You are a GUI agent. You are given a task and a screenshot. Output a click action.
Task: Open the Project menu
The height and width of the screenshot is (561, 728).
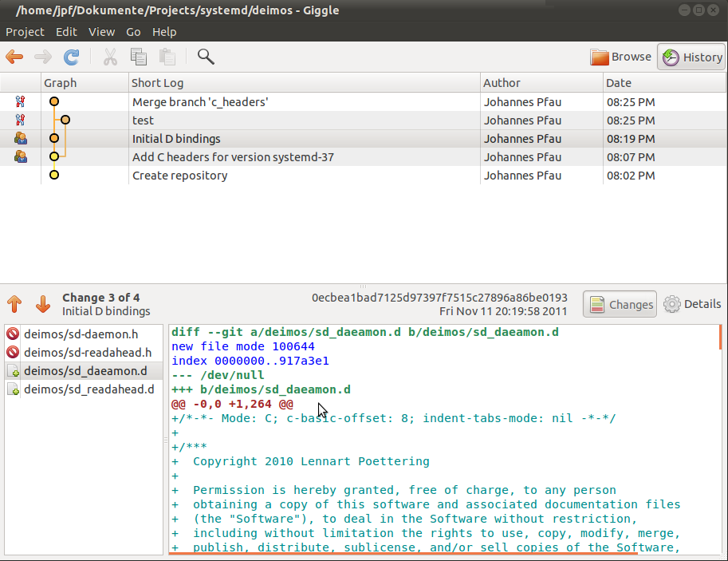[25, 32]
